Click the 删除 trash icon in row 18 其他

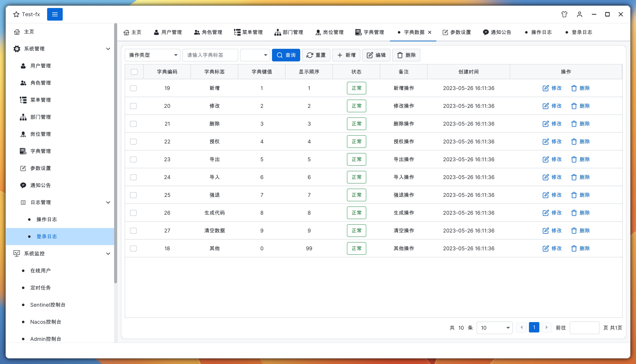pyautogui.click(x=574, y=248)
